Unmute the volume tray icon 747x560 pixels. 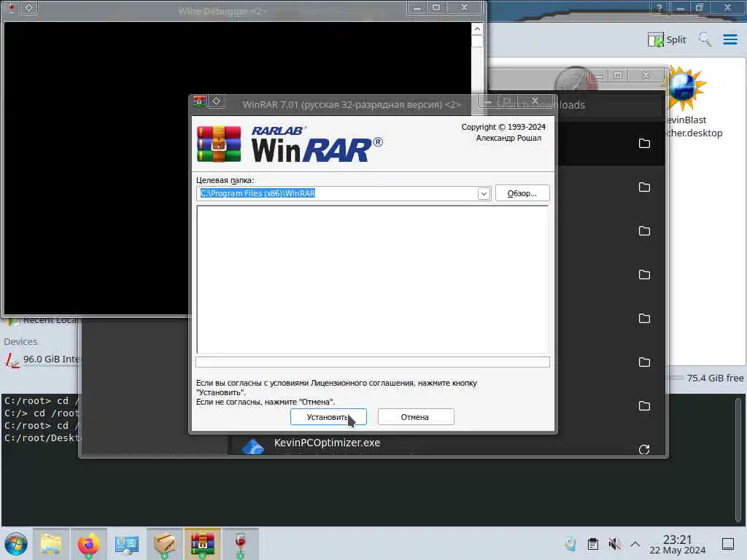click(x=614, y=544)
